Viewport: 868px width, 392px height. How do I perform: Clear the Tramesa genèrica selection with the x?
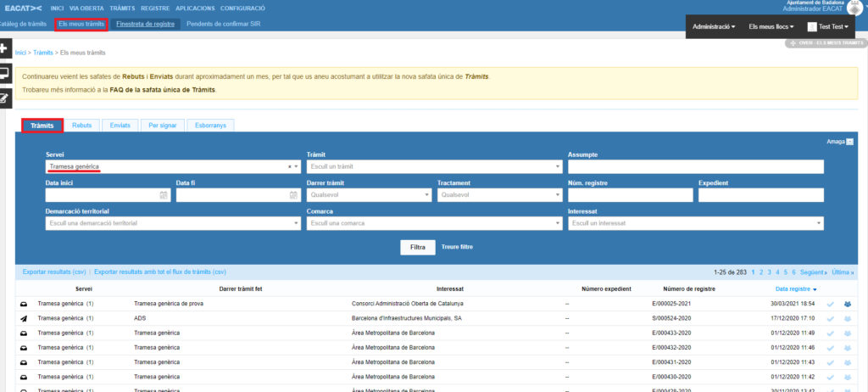pyautogui.click(x=290, y=167)
